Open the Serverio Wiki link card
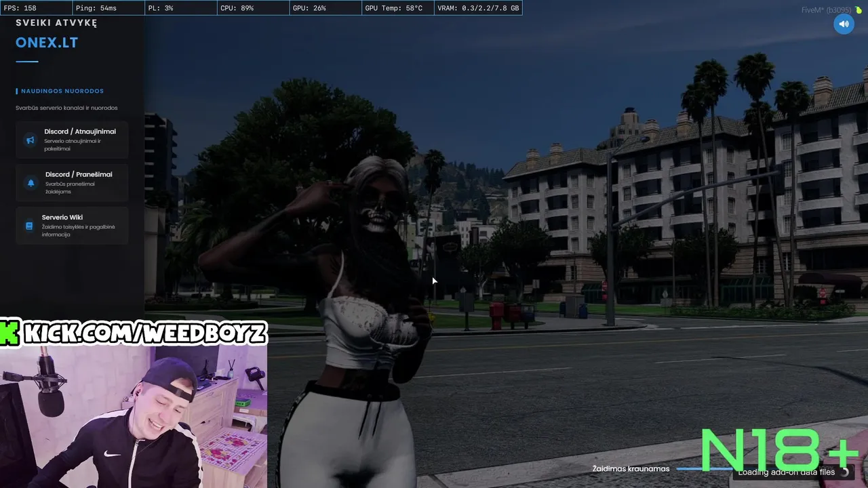This screenshot has height=488, width=868. pos(72,226)
